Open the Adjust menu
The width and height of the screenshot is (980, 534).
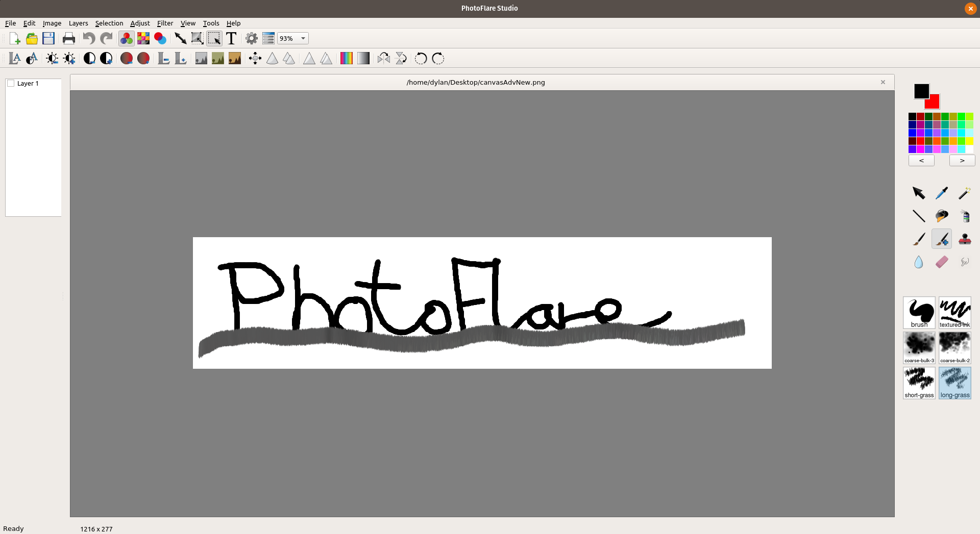tap(140, 23)
